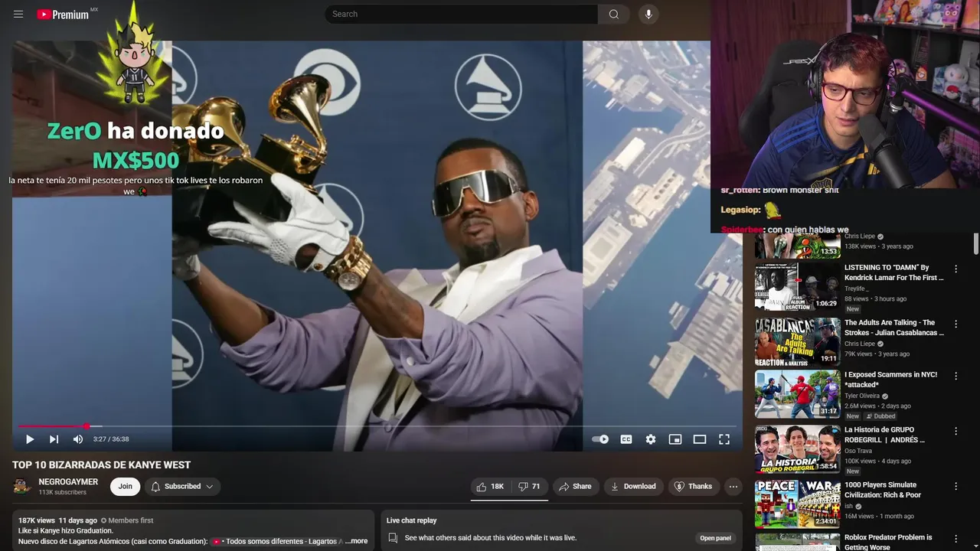Viewport: 980px width, 551px height.
Task: Click the 13:53 duration video thumbnail
Action: tap(797, 246)
